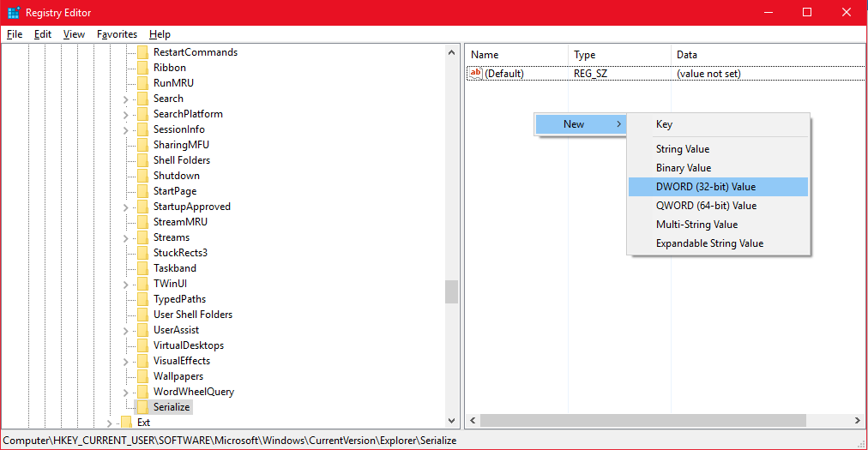Click the Ext folder icon
The image size is (868, 450).
tap(126, 423)
